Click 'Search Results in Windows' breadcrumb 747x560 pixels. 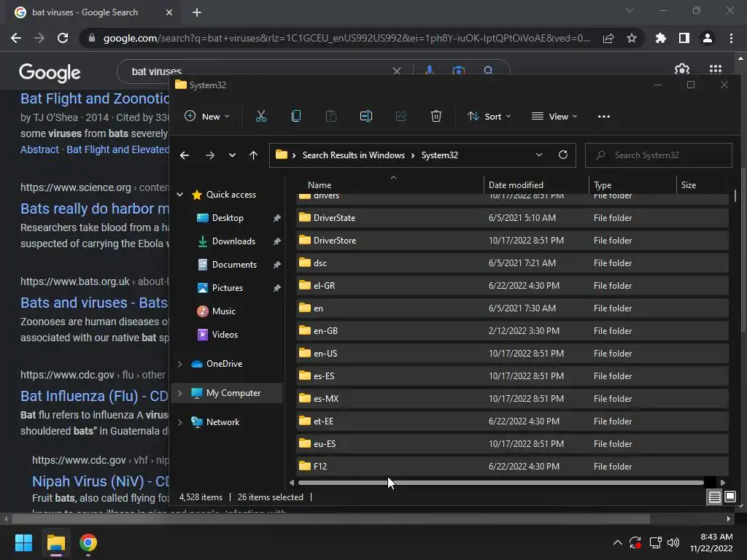(x=354, y=155)
